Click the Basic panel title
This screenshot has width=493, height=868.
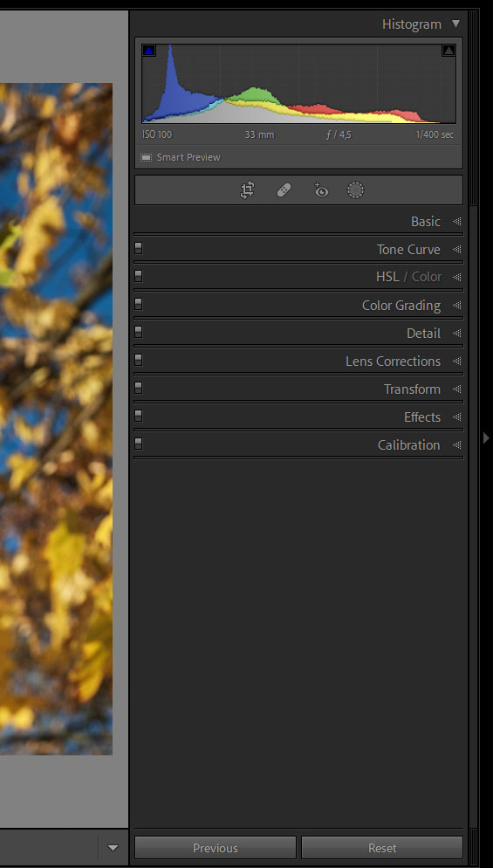coord(426,222)
